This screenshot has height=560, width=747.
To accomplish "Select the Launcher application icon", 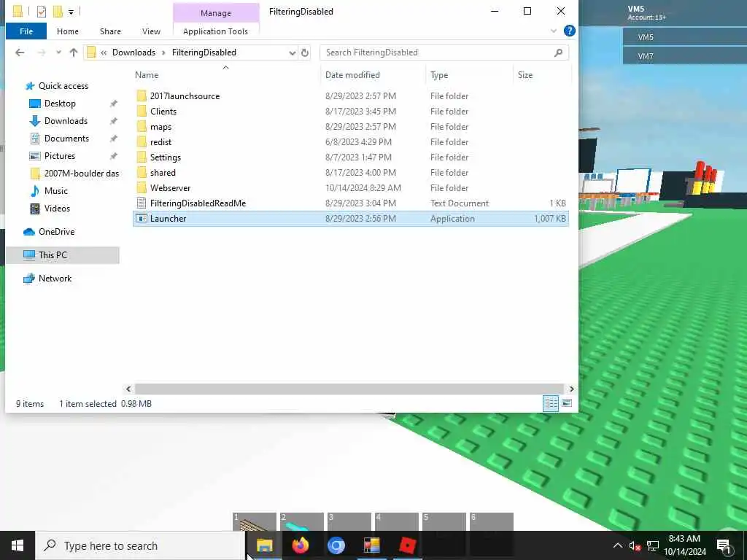I will (x=142, y=218).
